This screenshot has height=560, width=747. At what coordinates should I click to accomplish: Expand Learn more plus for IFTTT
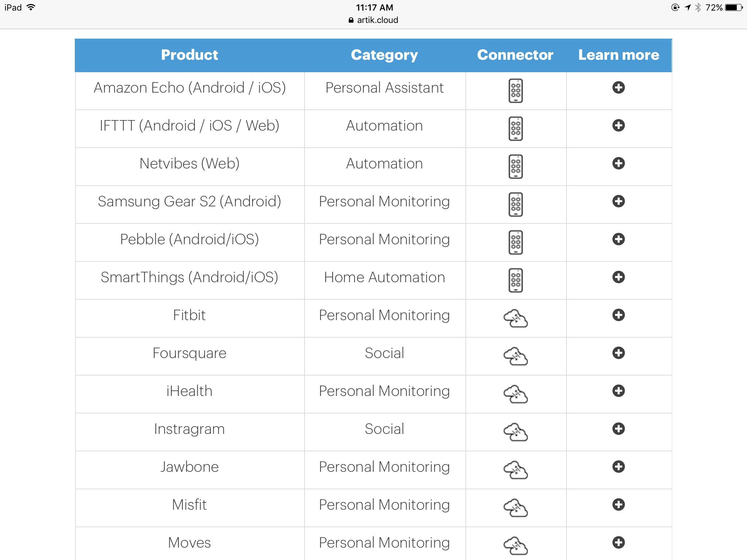[x=618, y=125]
